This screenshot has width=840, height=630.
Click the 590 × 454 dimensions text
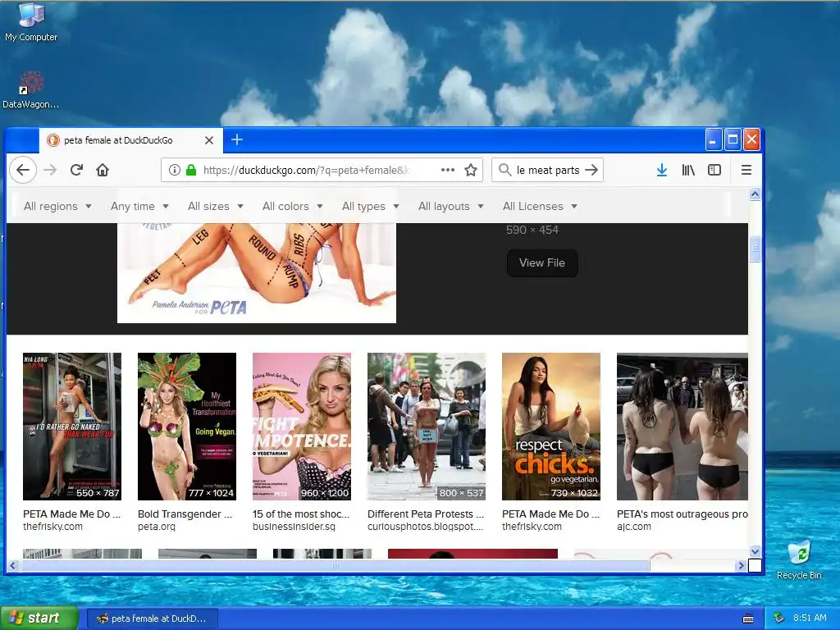click(532, 230)
